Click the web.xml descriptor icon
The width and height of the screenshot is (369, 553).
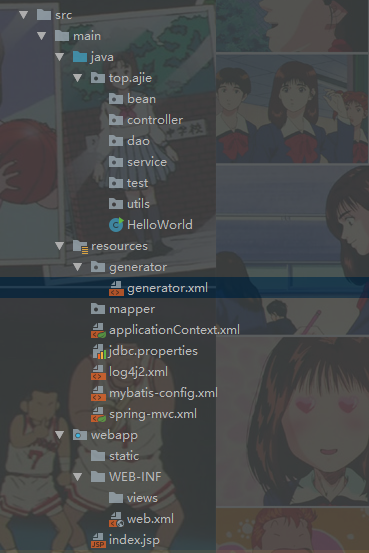pos(116,519)
